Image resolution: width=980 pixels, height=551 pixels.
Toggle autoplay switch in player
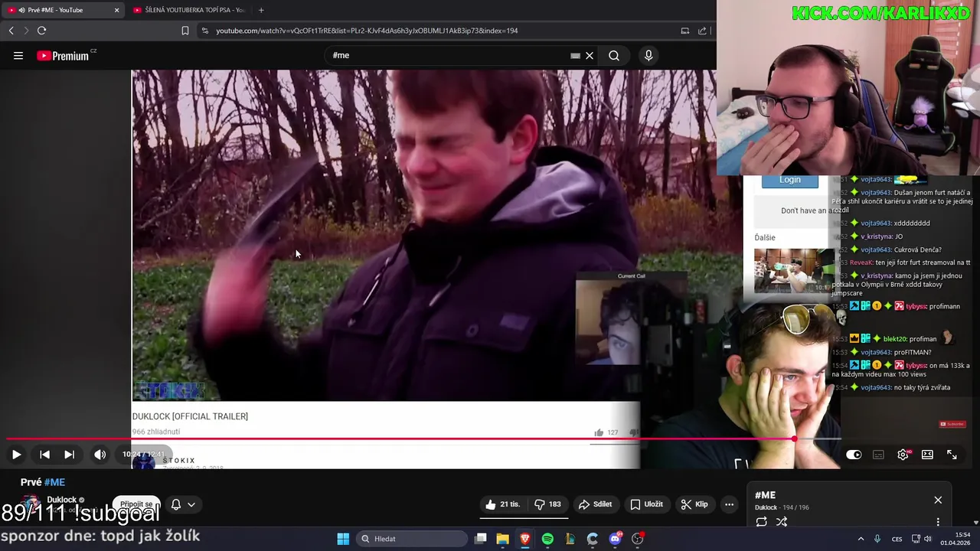854,455
